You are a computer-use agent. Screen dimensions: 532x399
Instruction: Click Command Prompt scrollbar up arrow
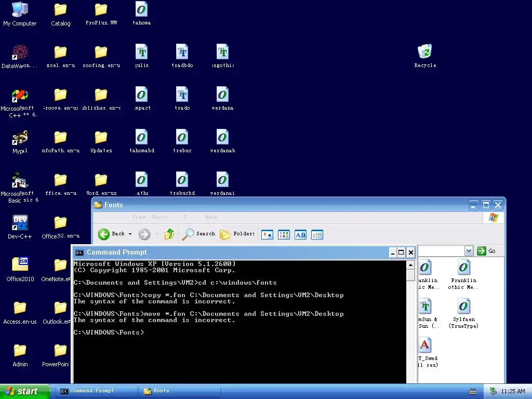410,265
